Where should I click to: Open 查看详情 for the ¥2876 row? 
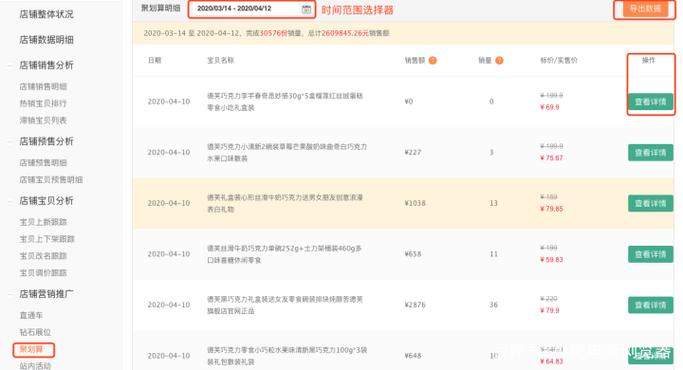pyautogui.click(x=650, y=305)
